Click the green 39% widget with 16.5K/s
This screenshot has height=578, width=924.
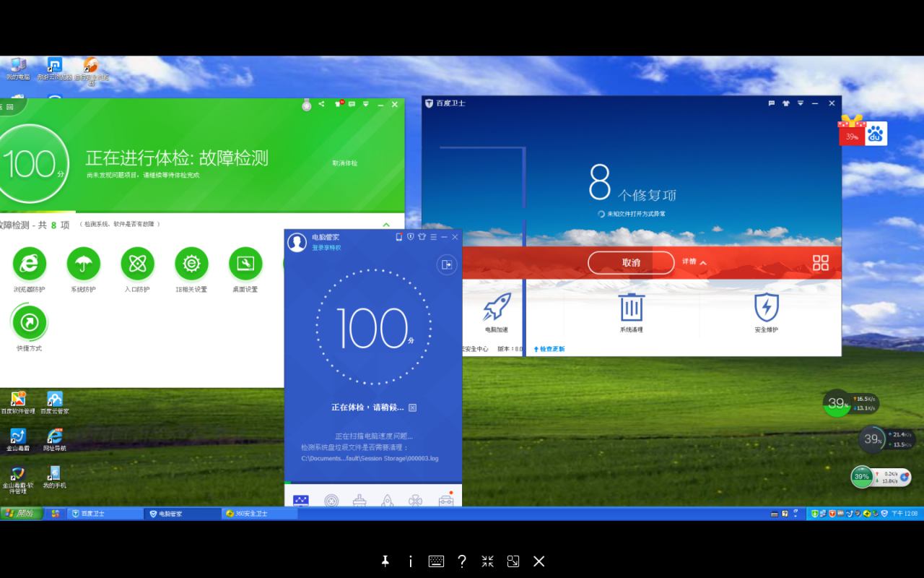851,403
